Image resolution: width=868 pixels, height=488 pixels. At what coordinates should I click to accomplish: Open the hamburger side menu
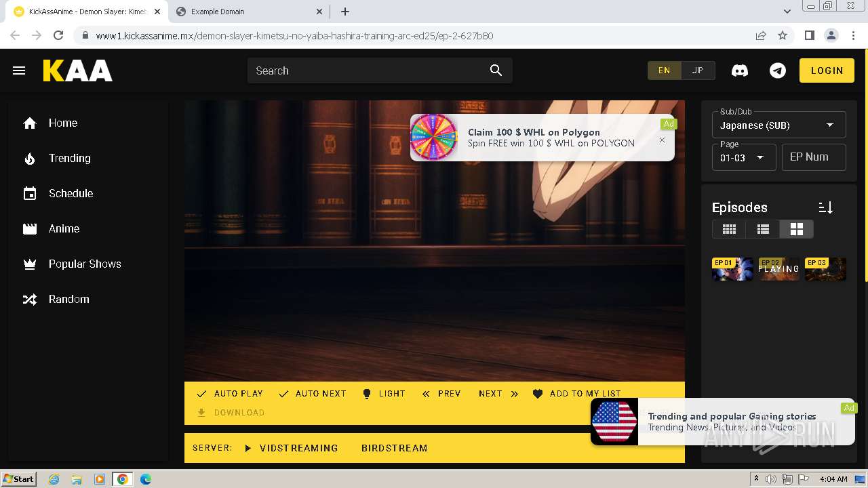coord(19,70)
